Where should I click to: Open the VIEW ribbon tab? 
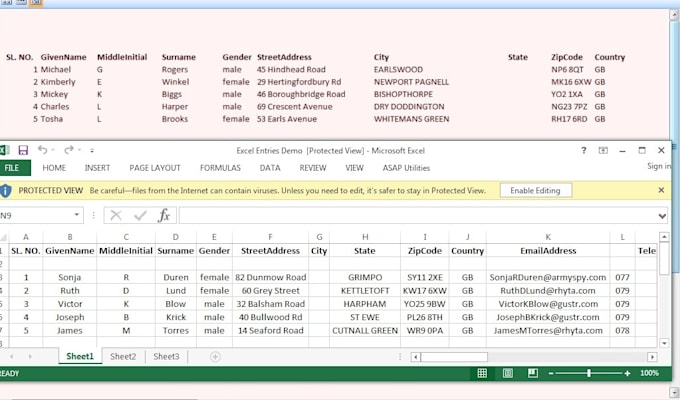[x=354, y=168]
